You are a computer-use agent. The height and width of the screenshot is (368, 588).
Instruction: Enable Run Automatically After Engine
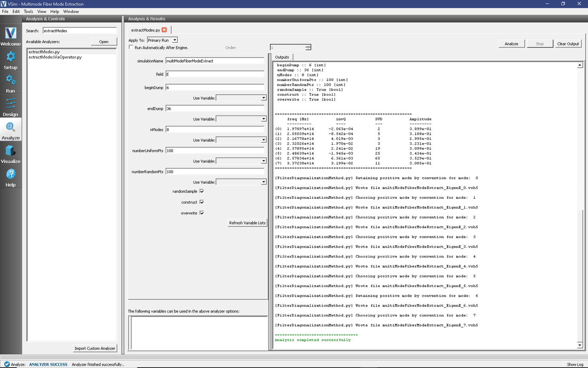click(x=130, y=47)
